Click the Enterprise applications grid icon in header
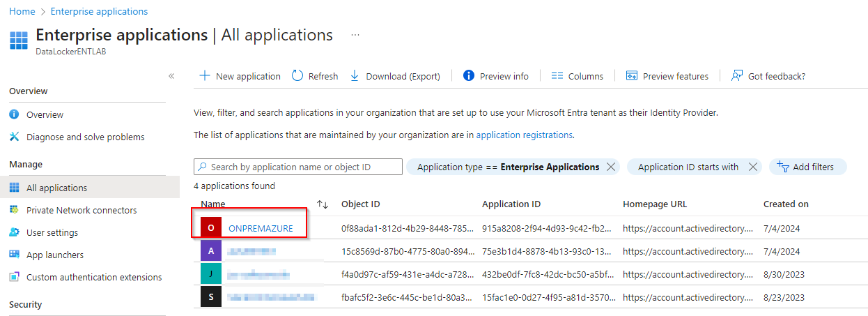Viewport: 868px width, 316px height. pyautogui.click(x=19, y=40)
